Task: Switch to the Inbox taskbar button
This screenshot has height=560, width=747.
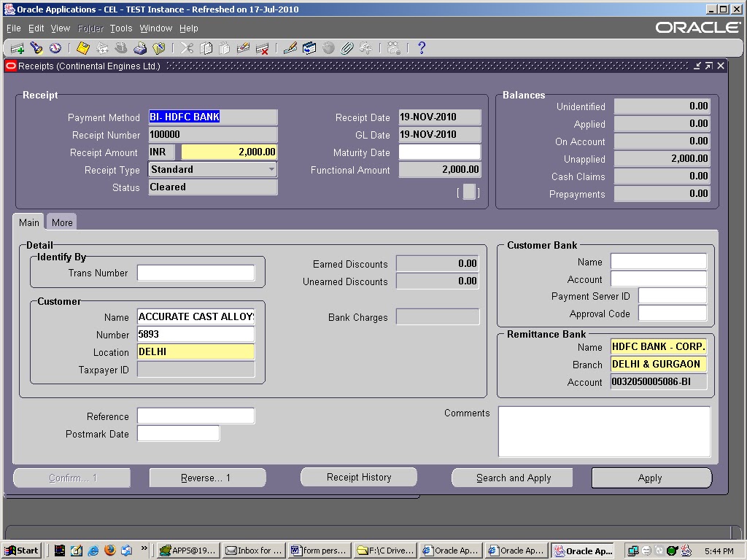Action: coord(255,551)
